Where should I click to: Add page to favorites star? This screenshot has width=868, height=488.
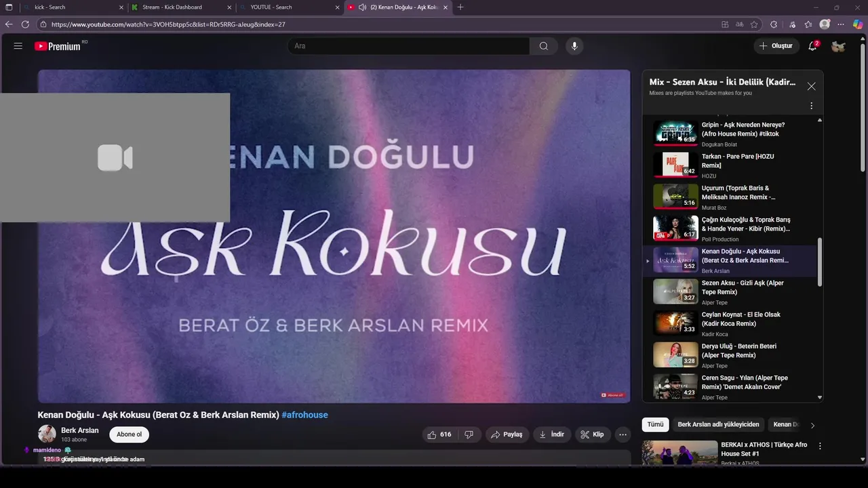pyautogui.click(x=754, y=24)
